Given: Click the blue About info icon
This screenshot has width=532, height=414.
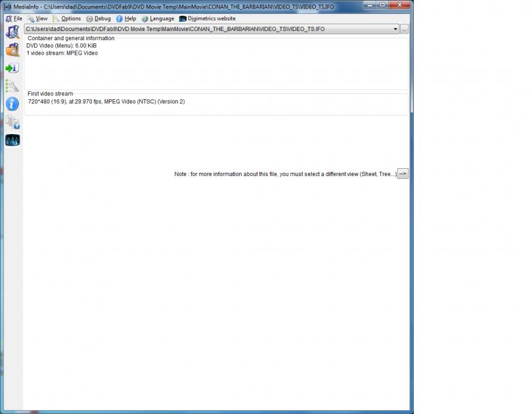Looking at the screenshot, I should click(x=12, y=104).
